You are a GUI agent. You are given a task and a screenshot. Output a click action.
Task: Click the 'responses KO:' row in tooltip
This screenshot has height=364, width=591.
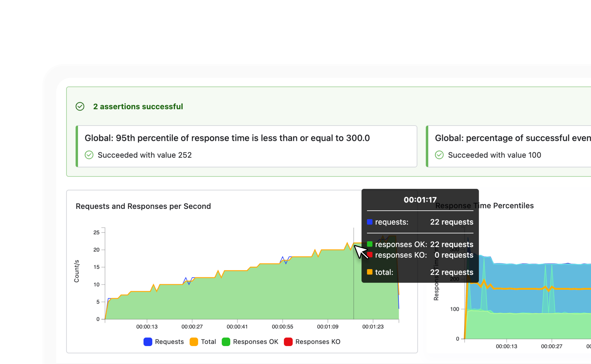pos(420,255)
